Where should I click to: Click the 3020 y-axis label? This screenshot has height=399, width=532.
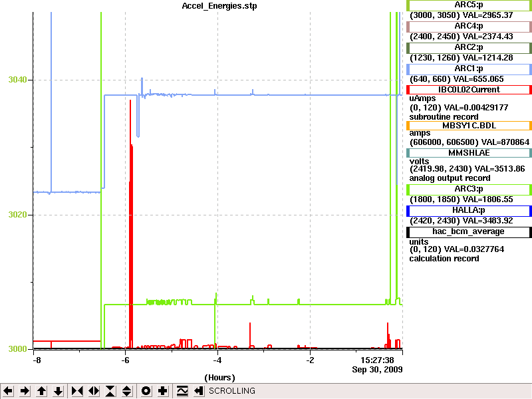point(17,215)
